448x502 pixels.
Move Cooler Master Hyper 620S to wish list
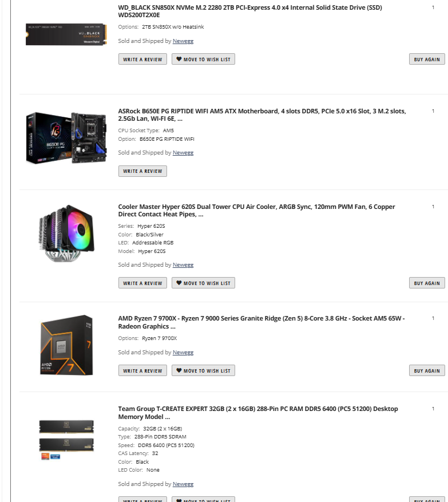click(203, 283)
